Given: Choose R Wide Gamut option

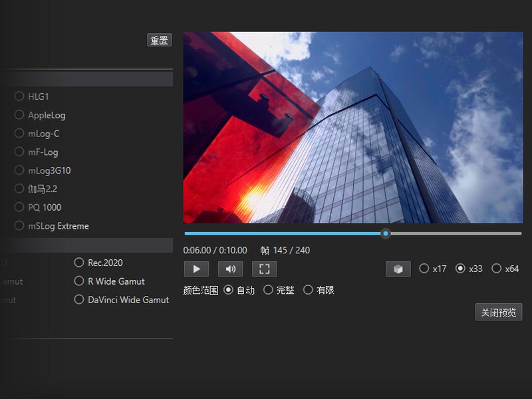Looking at the screenshot, I should (79, 281).
